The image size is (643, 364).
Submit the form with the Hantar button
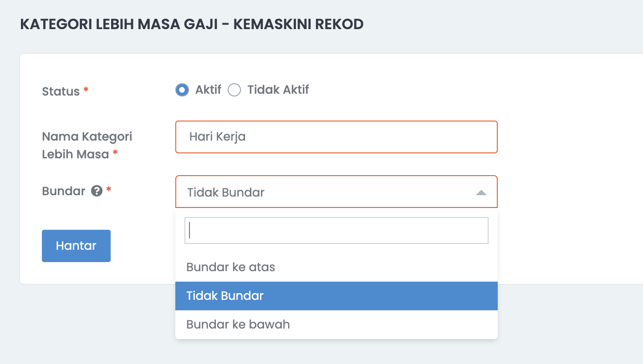pos(76,246)
